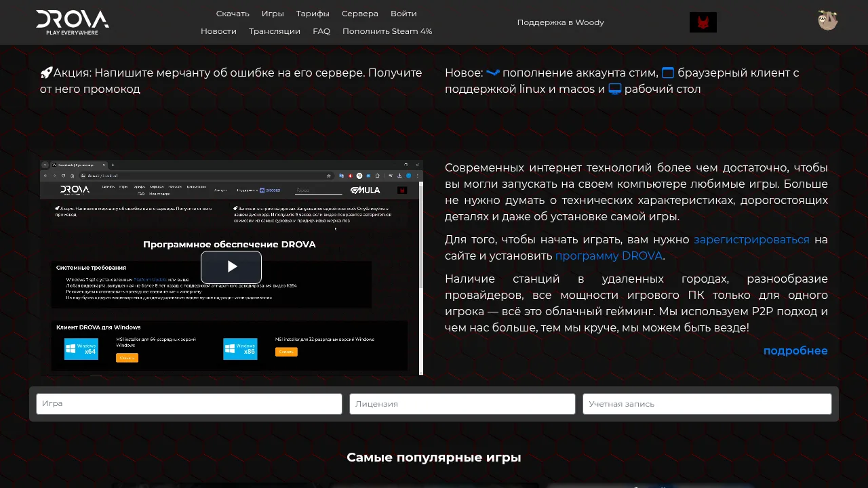Focus the Учетная запись field
Viewport: 868px width, 488px height.
pos(707,404)
